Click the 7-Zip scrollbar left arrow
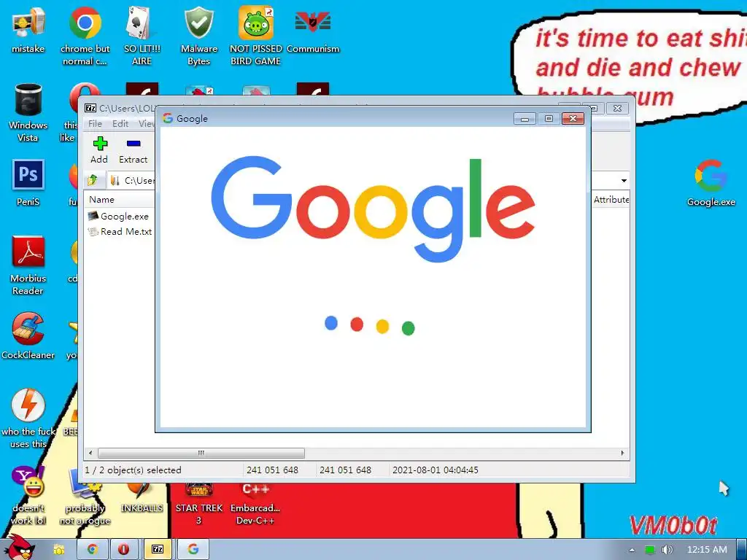Image resolution: width=747 pixels, height=560 pixels. pyautogui.click(x=91, y=453)
